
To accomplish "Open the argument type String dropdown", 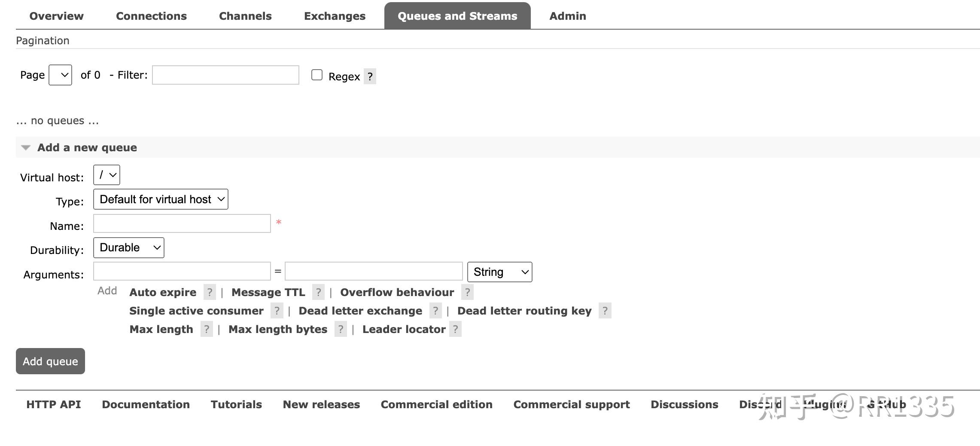I will [499, 272].
